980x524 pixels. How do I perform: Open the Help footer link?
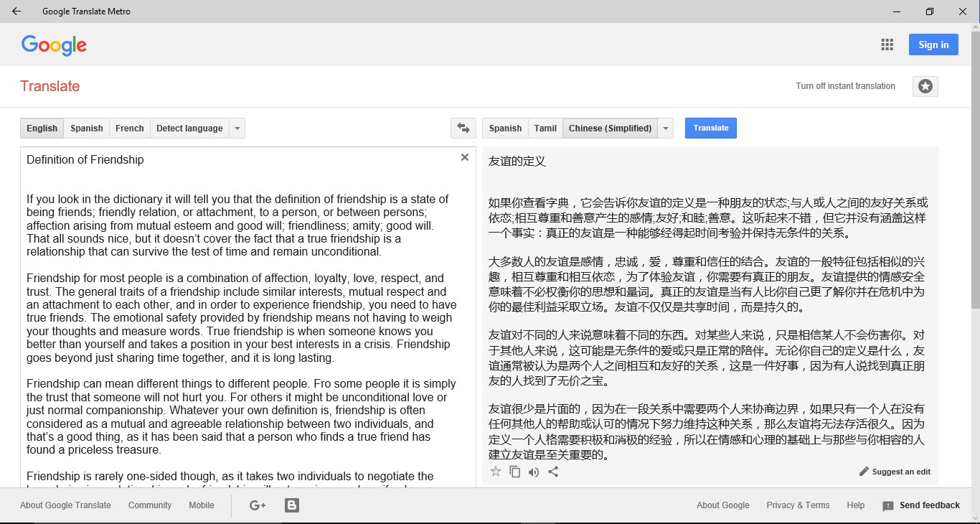[x=856, y=505]
